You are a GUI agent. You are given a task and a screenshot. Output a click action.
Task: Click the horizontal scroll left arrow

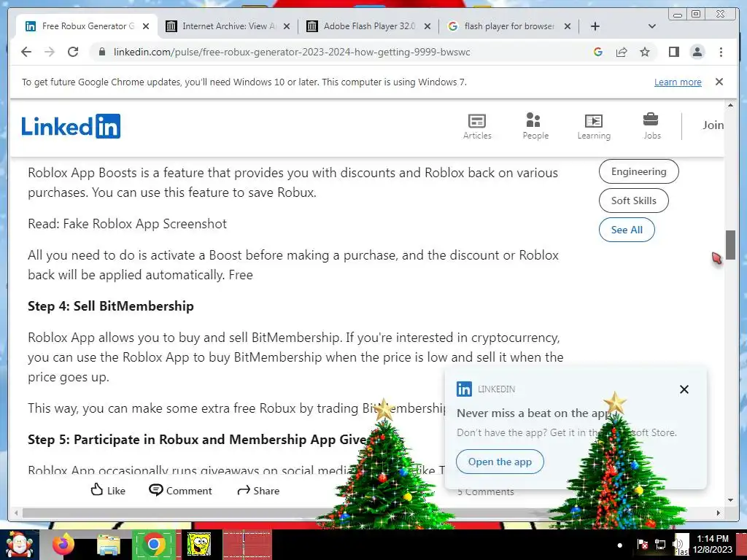[x=16, y=513]
